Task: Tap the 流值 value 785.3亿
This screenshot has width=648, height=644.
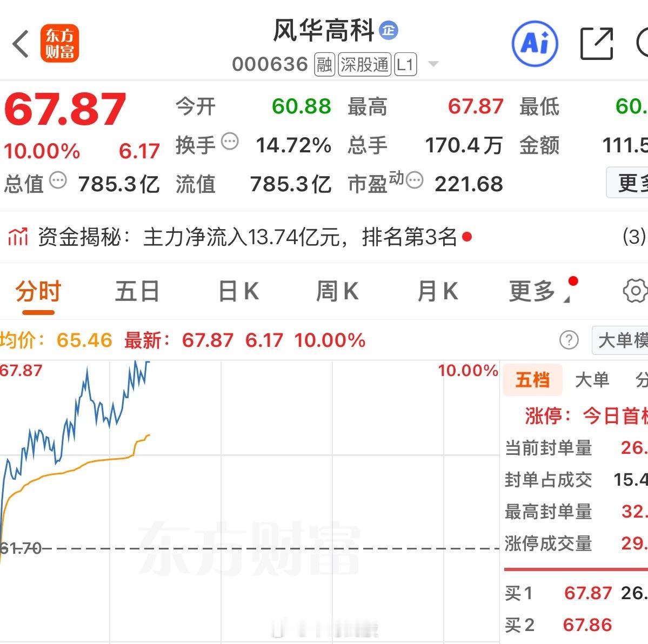Action: (291, 184)
